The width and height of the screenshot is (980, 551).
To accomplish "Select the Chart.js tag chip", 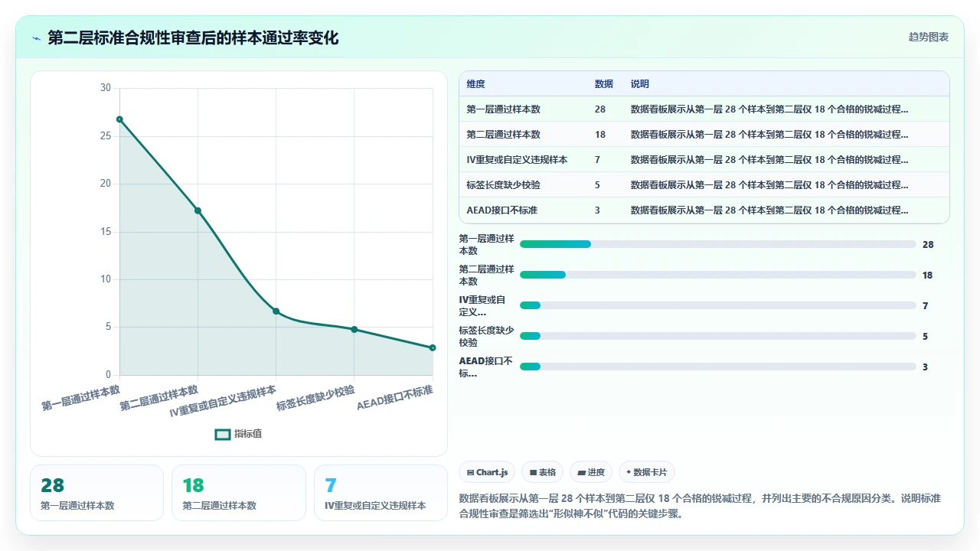I will [x=487, y=472].
